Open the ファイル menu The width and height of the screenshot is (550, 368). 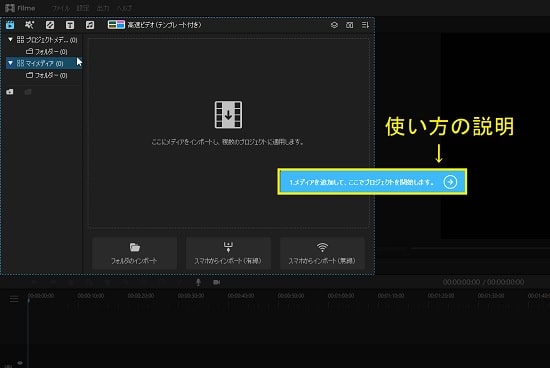tap(60, 8)
